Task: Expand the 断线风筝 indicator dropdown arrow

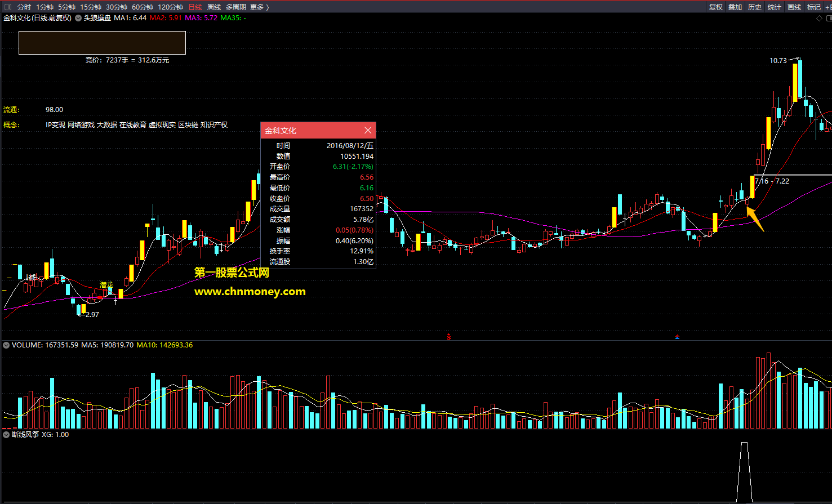Action: click(6, 435)
